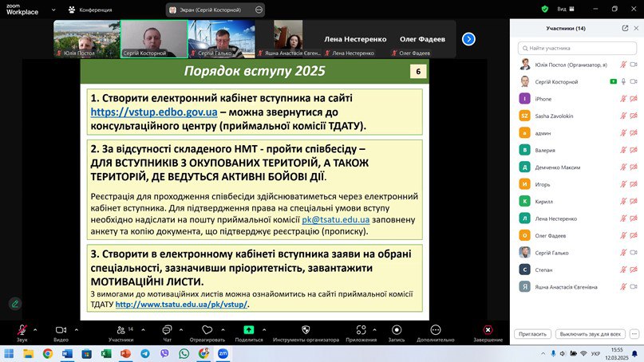Open the tsatu.edu.ua/pk/vstup link
644x362 pixels.
click(x=181, y=305)
